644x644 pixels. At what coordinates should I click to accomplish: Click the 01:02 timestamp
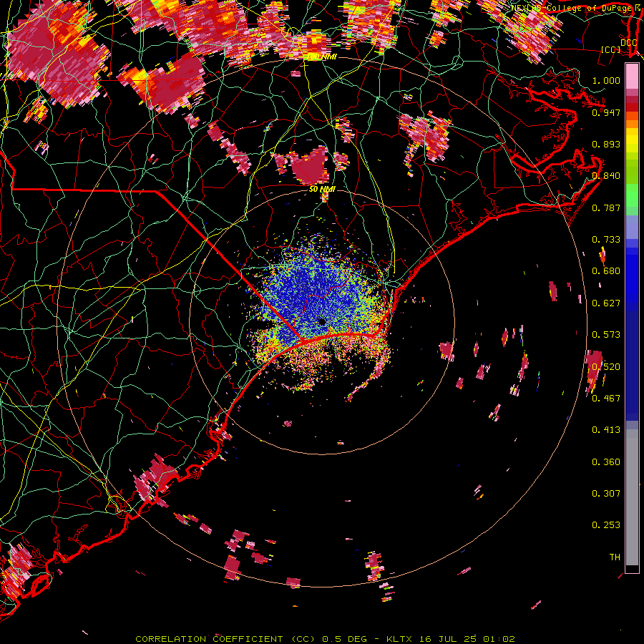pos(499,639)
